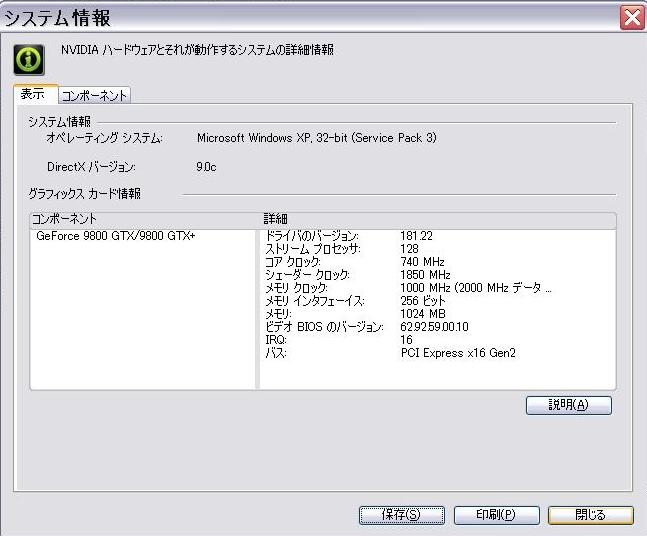Click the core clock value 740 MHz
Viewport: 647px width, 536px height.
422,262
